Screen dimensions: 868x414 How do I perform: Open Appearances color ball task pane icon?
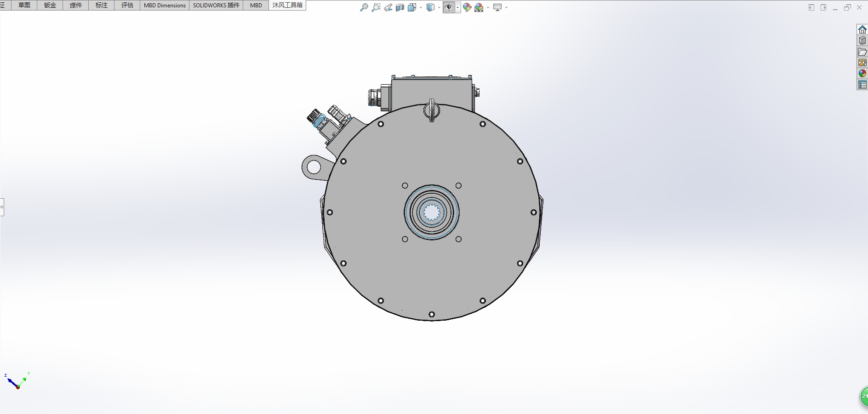tap(862, 74)
